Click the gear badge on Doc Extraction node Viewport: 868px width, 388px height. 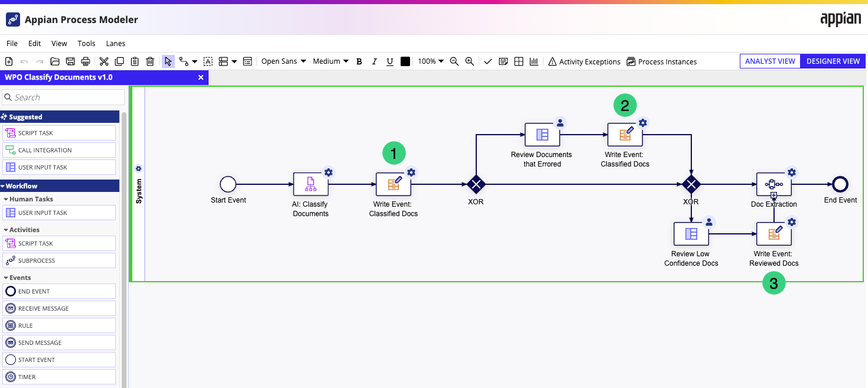(792, 172)
